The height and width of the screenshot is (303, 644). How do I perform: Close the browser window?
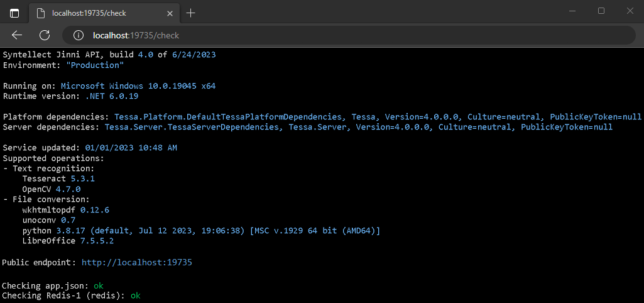coord(630,11)
